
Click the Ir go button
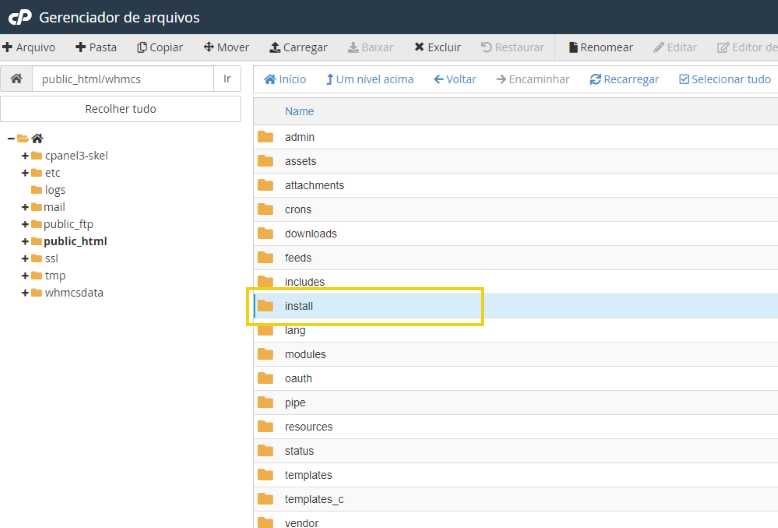tap(227, 79)
